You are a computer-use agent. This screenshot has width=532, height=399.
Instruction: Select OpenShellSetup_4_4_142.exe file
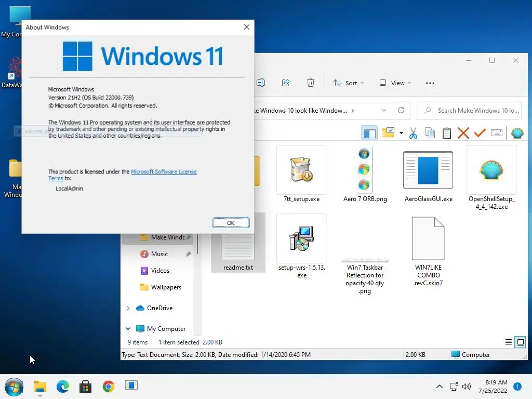pos(491,178)
